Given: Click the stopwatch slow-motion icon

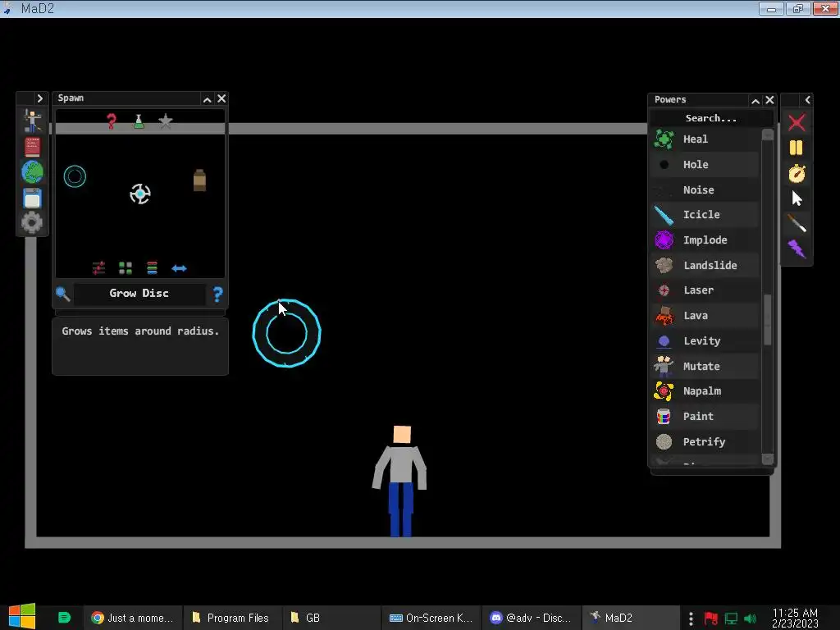Looking at the screenshot, I should [x=797, y=173].
